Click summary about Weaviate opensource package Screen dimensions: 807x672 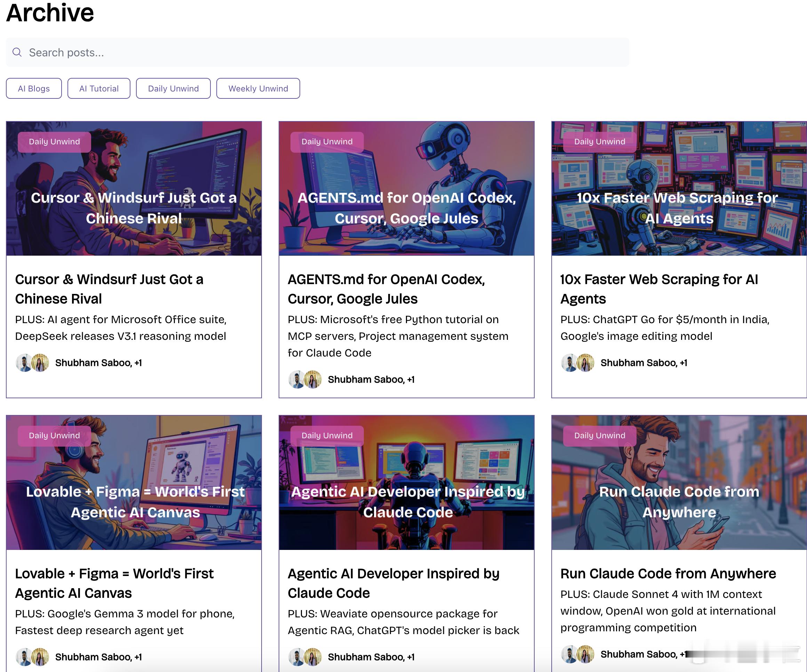tap(403, 622)
